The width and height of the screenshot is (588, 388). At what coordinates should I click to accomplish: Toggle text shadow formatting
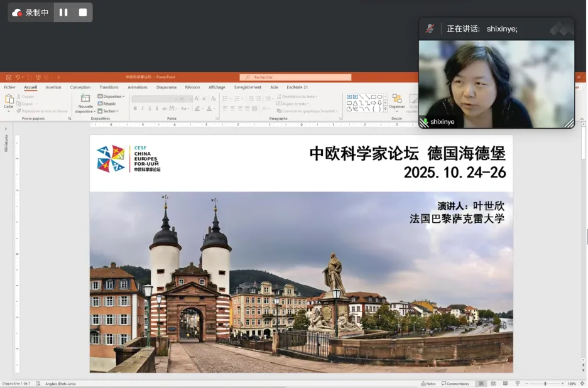tap(157, 109)
